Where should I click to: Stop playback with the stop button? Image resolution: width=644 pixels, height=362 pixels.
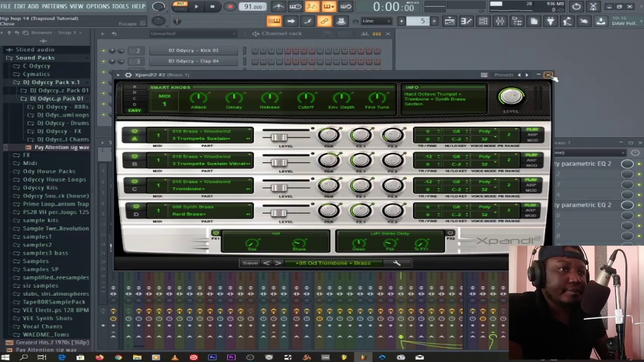(x=212, y=7)
